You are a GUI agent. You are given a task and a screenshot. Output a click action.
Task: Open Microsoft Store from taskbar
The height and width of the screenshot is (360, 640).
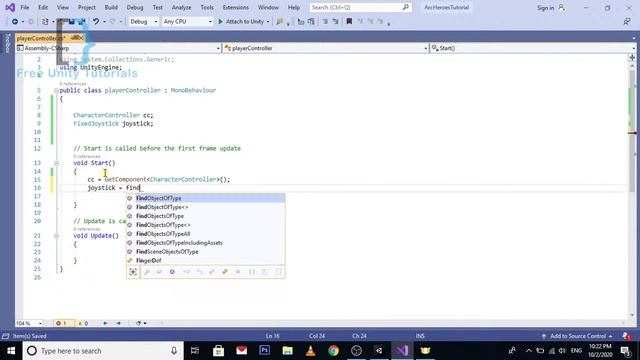(x=218, y=351)
